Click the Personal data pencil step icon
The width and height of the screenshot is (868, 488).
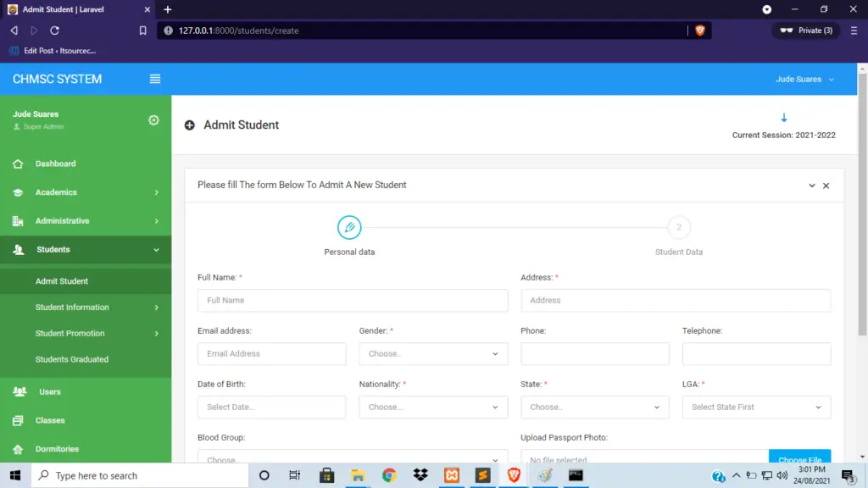coord(349,227)
